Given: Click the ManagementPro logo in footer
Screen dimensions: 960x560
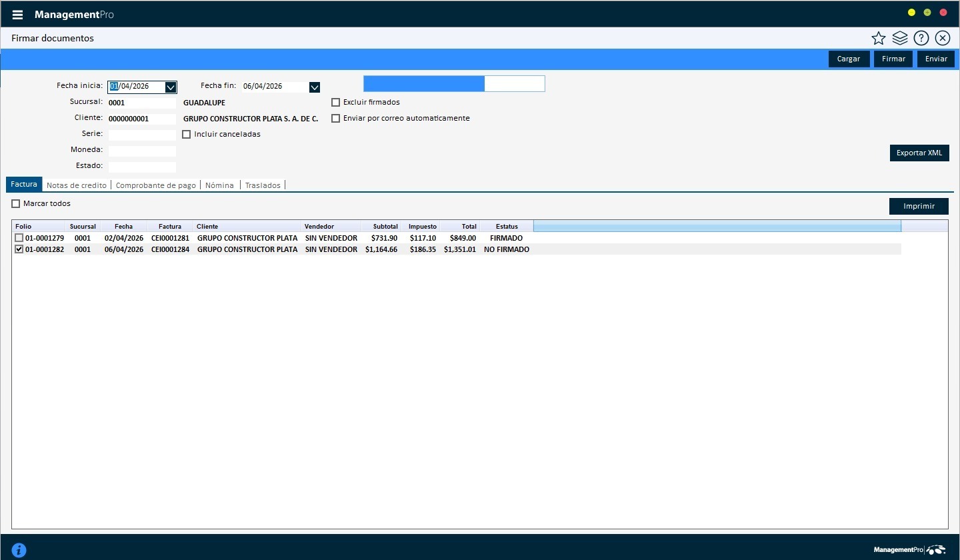Looking at the screenshot, I should point(909,550).
